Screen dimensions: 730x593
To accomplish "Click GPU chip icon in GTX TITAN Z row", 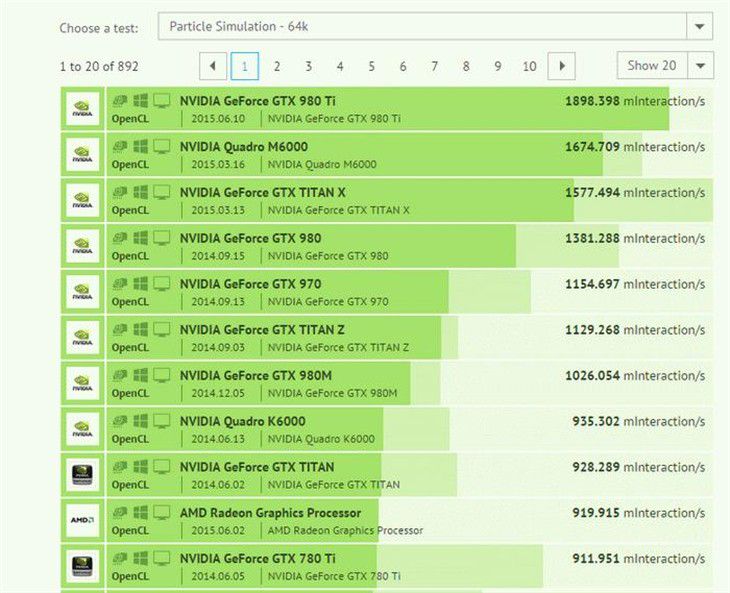I will coord(120,329).
